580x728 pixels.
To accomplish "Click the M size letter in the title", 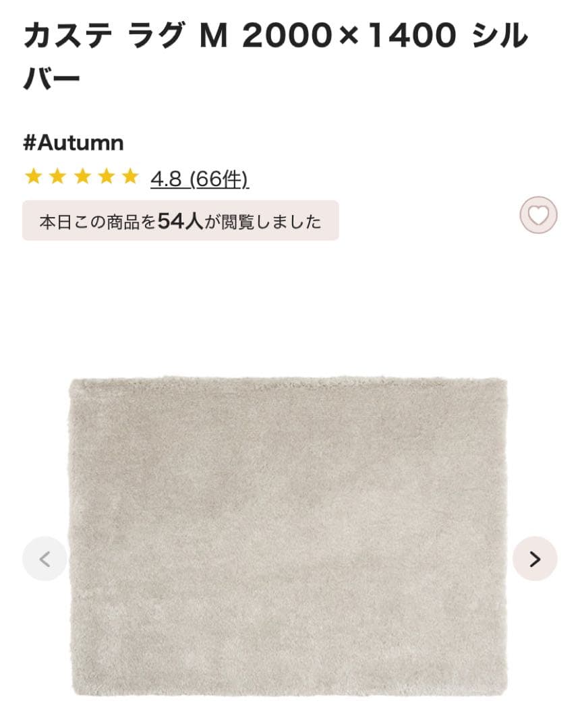I will coord(214,36).
